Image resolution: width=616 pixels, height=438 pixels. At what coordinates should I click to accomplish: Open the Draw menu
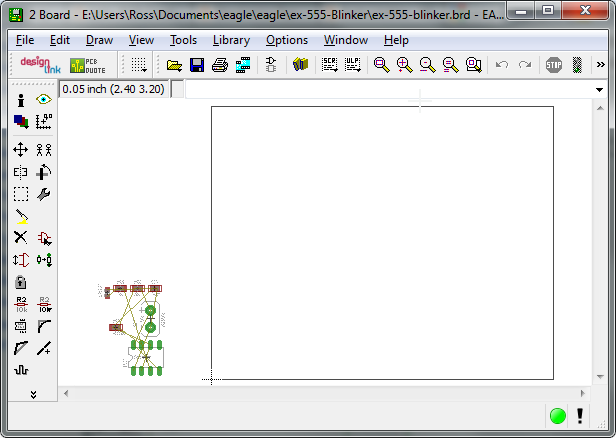99,40
